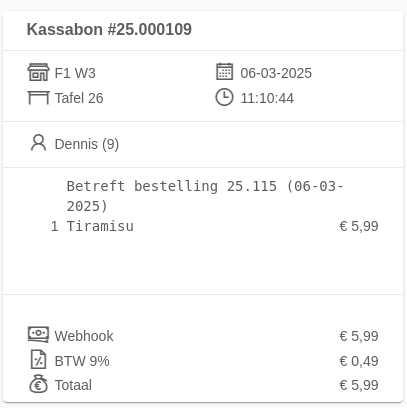Click the date 06-03-2025
Image resolution: width=407 pixels, height=408 pixels.
click(276, 73)
